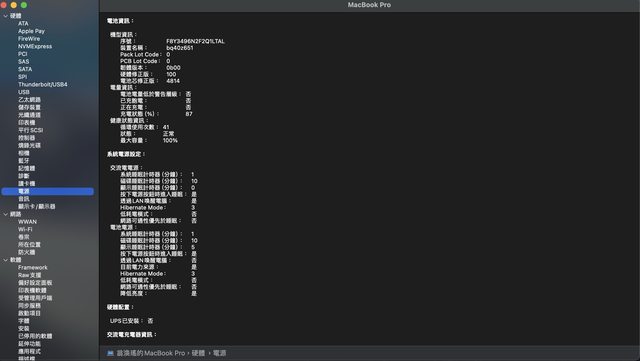Image resolution: width=640 pixels, height=361 pixels.
Task: Collapse the 網路 section chevron
Action: pos(5,214)
